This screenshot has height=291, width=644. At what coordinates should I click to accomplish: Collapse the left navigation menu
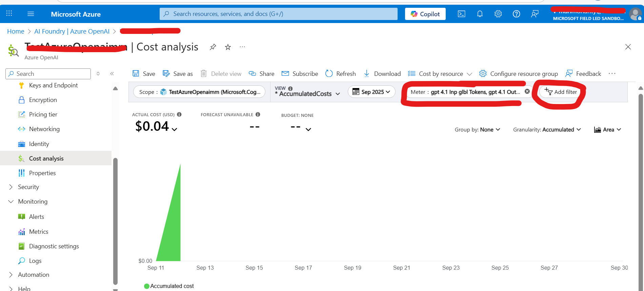tap(112, 74)
